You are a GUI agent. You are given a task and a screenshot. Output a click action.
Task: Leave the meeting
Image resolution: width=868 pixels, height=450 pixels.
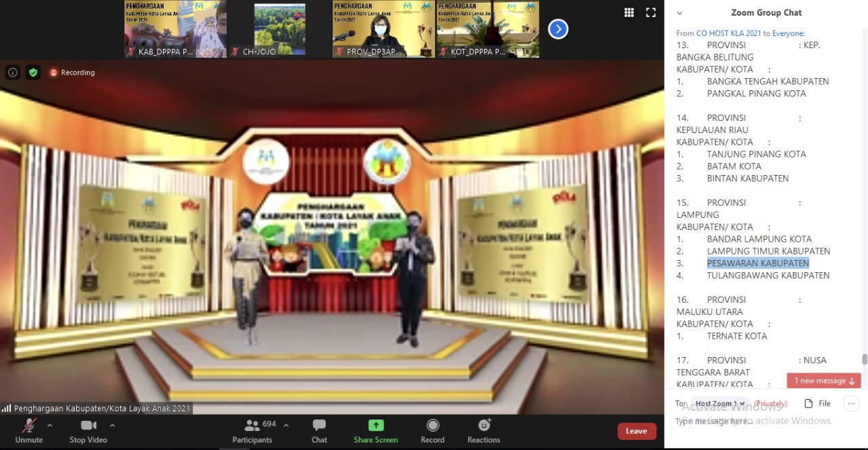coord(637,431)
